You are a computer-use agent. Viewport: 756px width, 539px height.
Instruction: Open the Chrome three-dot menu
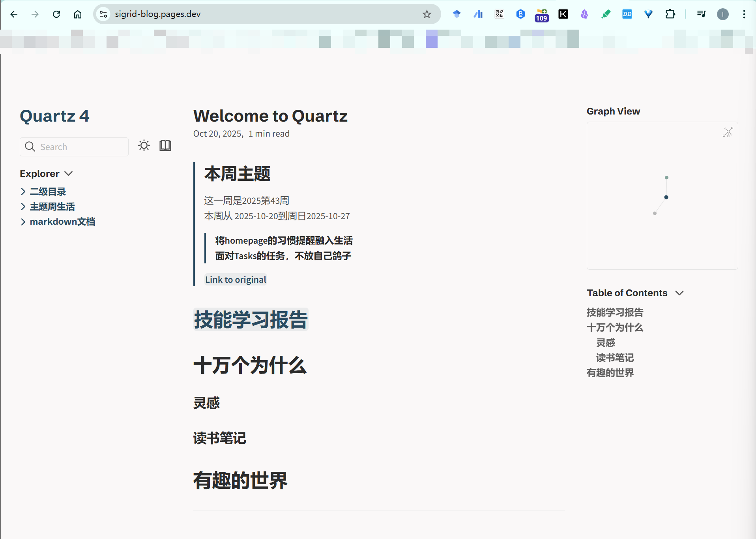click(744, 14)
